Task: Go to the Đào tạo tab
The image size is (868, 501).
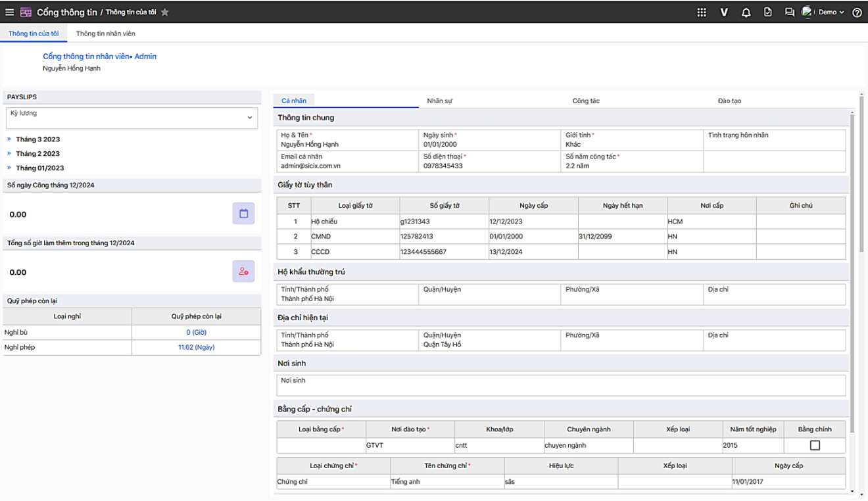Action: (729, 101)
